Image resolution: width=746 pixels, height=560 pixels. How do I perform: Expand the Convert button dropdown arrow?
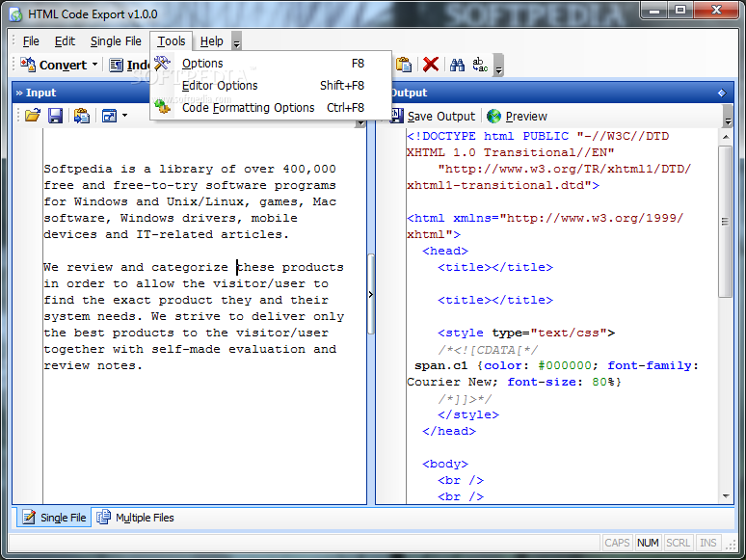pos(94,65)
